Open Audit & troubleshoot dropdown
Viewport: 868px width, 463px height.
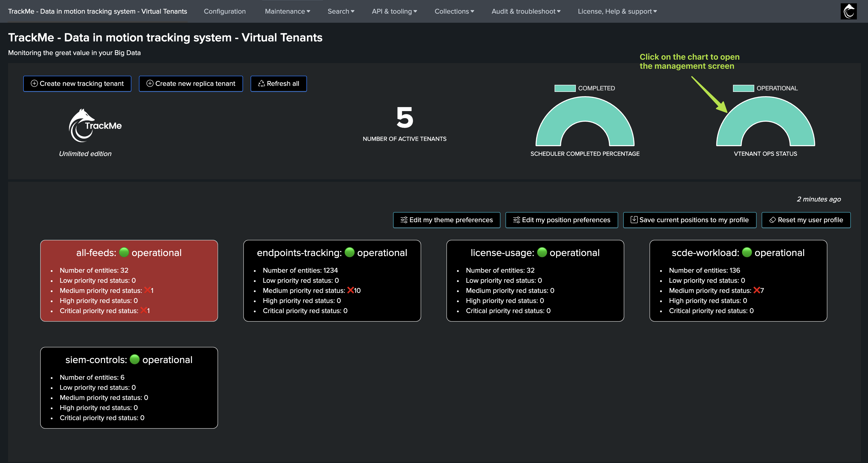point(526,11)
